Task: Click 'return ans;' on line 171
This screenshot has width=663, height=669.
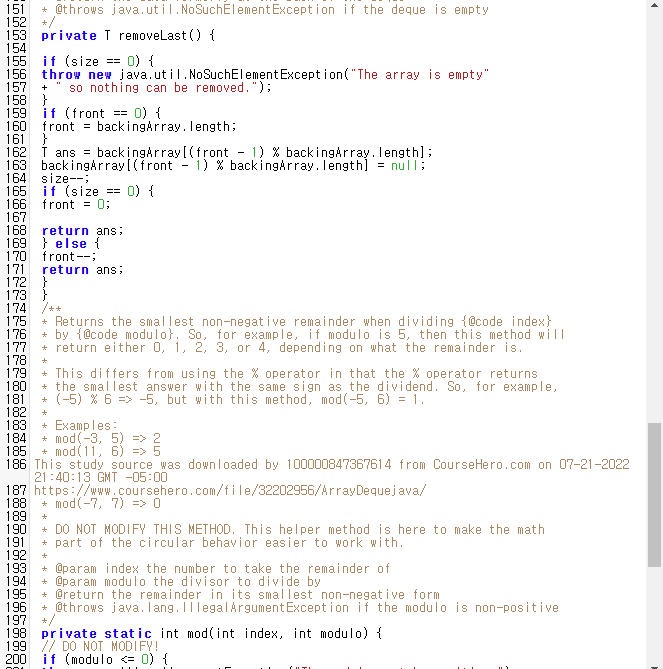Action: click(82, 270)
